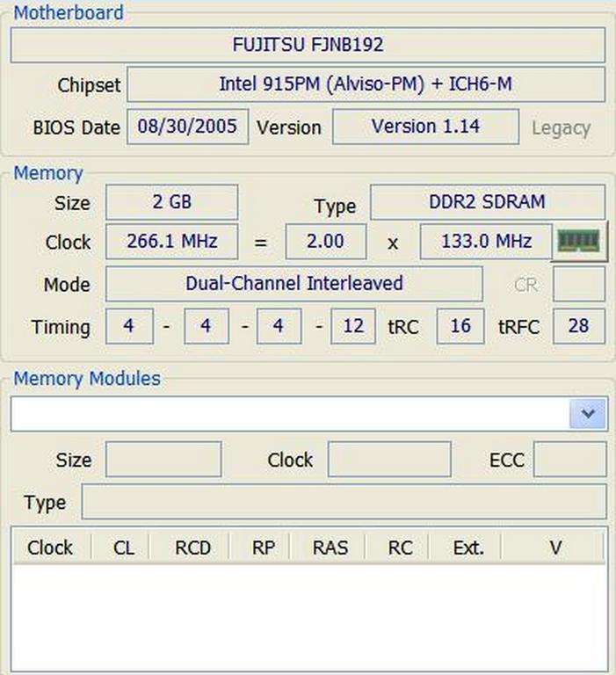Click the empty Memory Modules combo box
Screen dimensions: 616x675
point(290,413)
